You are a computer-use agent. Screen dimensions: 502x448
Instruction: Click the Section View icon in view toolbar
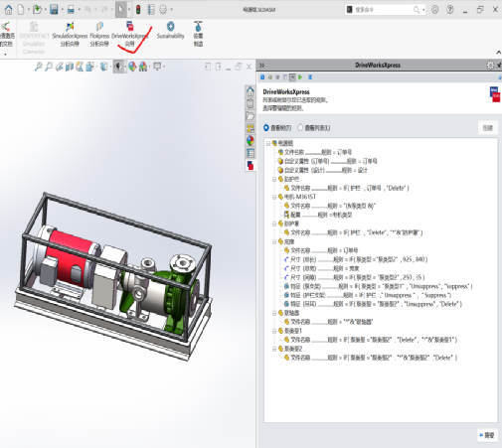(x=70, y=67)
